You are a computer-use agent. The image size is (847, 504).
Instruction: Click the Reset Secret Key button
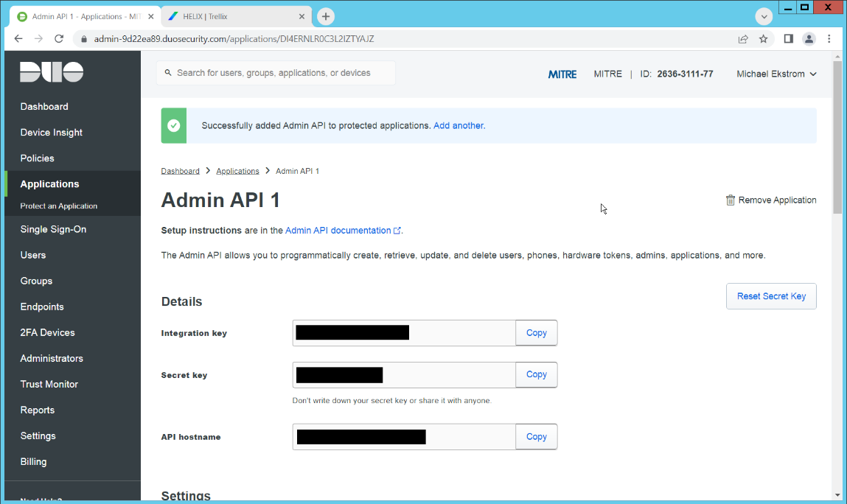(771, 296)
